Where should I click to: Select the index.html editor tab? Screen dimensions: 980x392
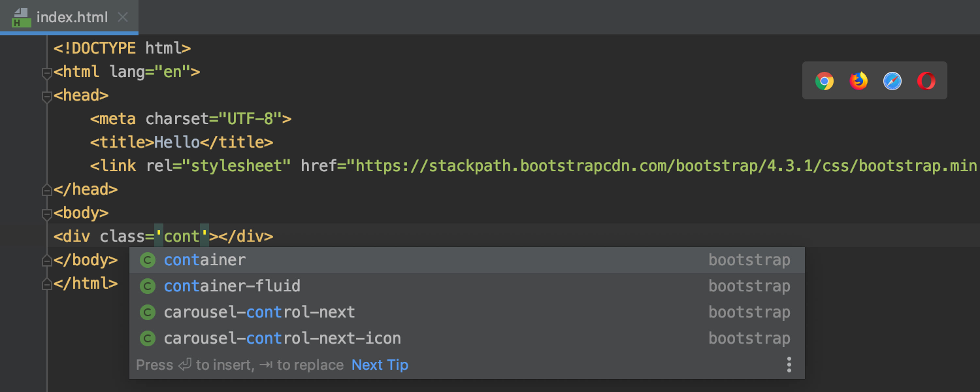[x=72, y=18]
